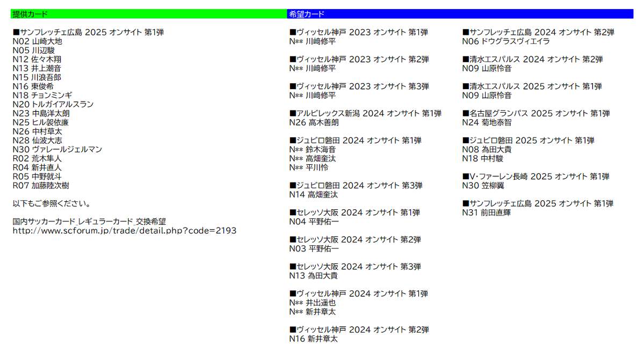Select the line N15 川浪吾郎

pyautogui.click(x=37, y=78)
